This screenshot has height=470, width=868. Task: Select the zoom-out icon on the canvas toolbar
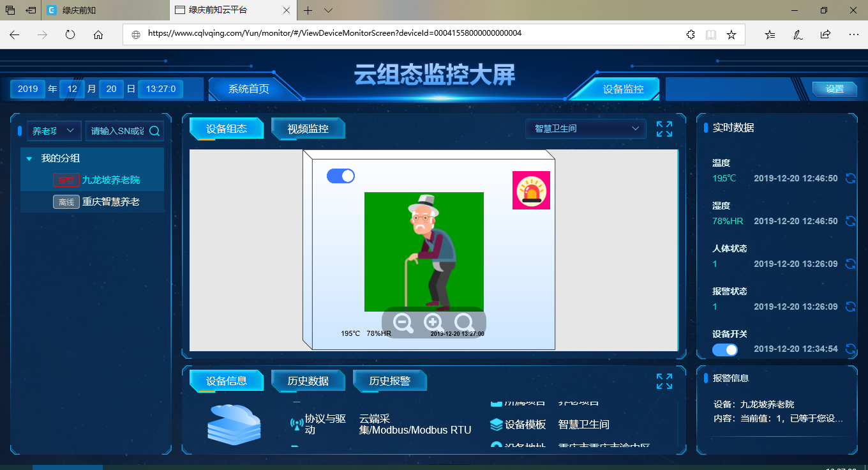click(403, 323)
